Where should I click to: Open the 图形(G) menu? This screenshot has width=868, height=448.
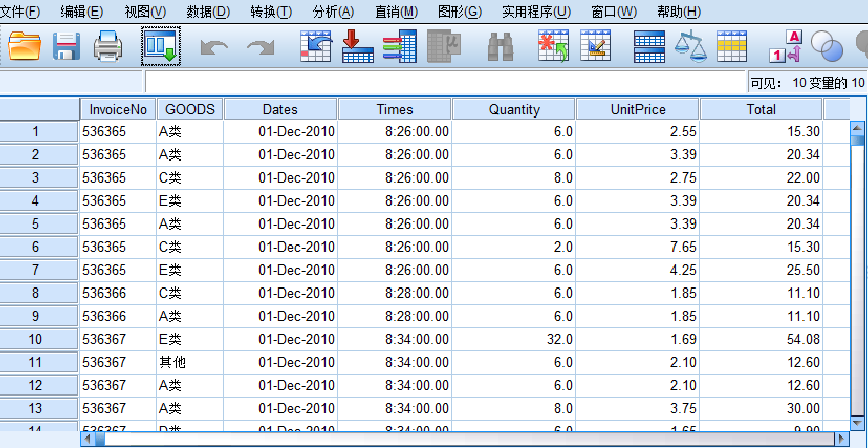pyautogui.click(x=460, y=12)
